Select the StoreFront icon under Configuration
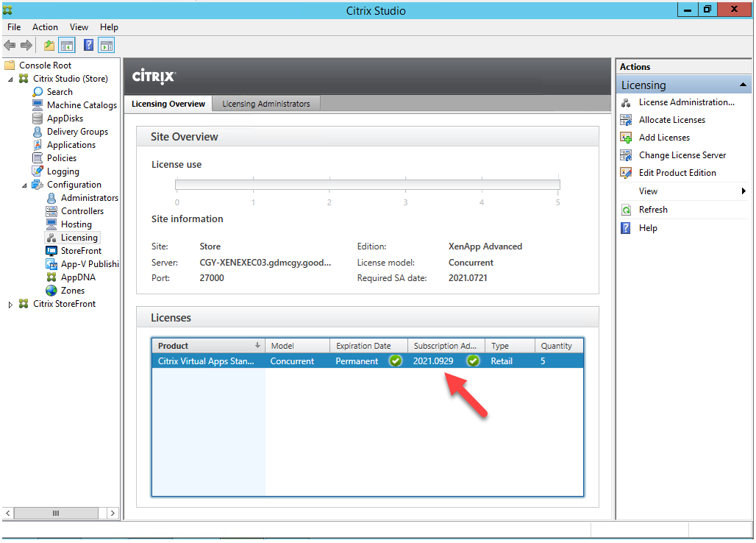Screen dimensions: 756x543 coord(51,251)
